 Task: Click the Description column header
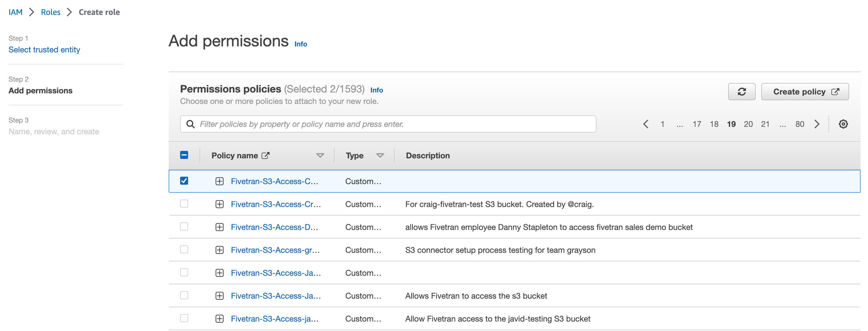pos(428,155)
